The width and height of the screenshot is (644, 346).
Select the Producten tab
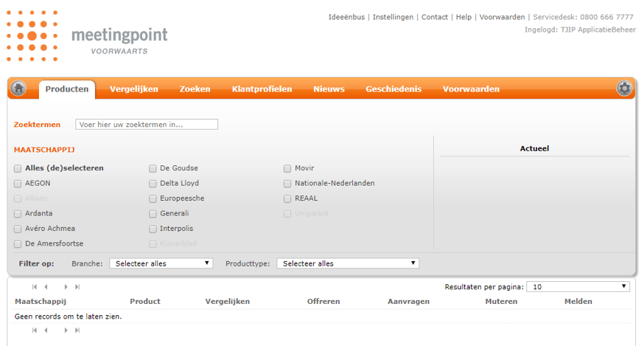point(67,89)
